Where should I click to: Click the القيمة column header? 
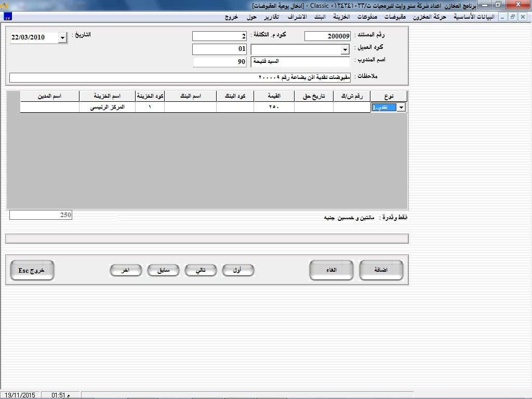pos(274,96)
